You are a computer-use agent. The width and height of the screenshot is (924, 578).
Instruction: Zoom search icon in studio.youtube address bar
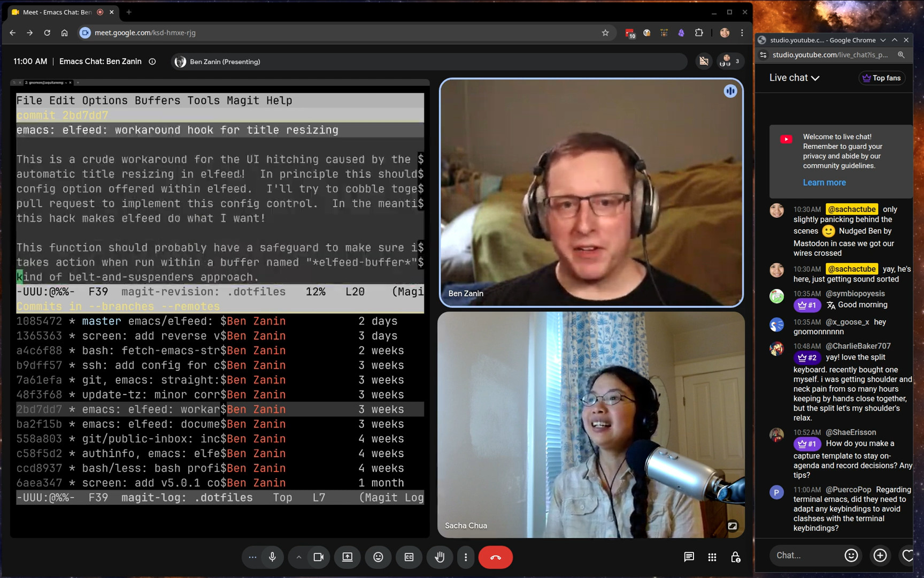(x=902, y=55)
